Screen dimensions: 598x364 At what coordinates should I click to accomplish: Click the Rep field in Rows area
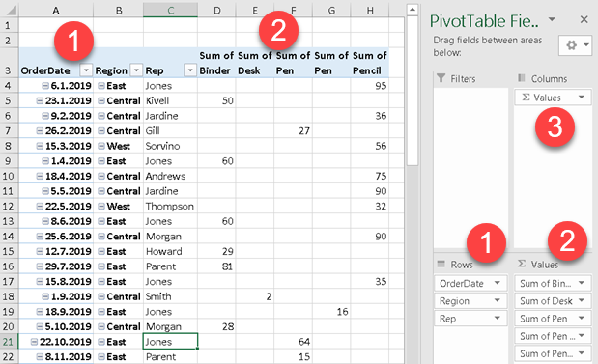[470, 319]
